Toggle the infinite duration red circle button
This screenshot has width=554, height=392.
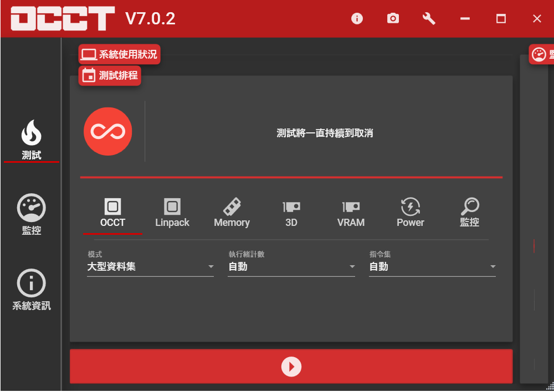click(108, 131)
